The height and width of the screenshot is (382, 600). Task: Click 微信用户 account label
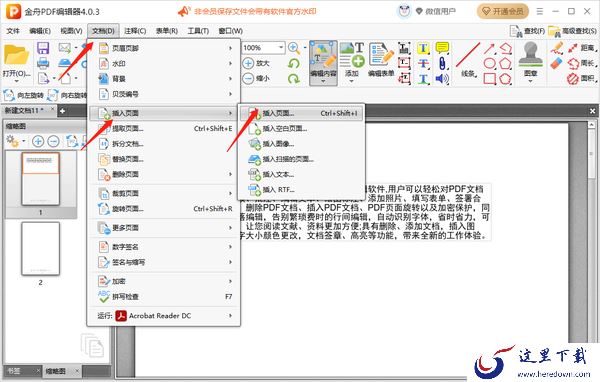[x=440, y=11]
